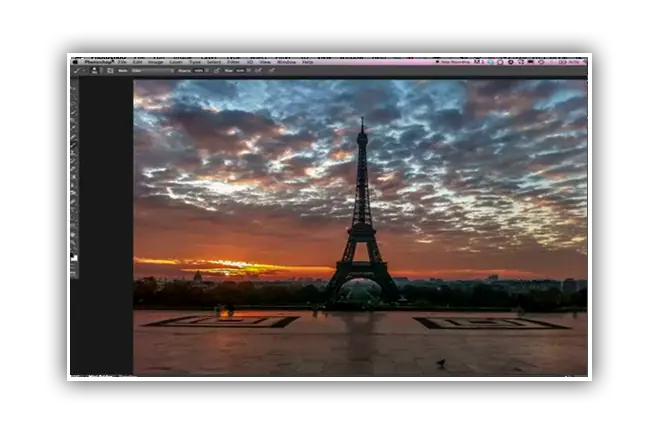Viewport: 656px width, 434px height.
Task: Click the Flow percentage field
Action: 240,71
